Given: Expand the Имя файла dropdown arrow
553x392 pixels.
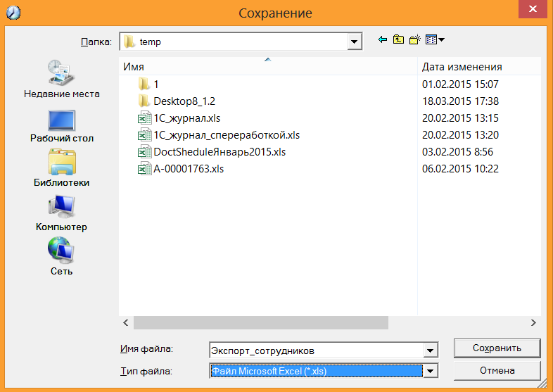Looking at the screenshot, I should click(431, 350).
